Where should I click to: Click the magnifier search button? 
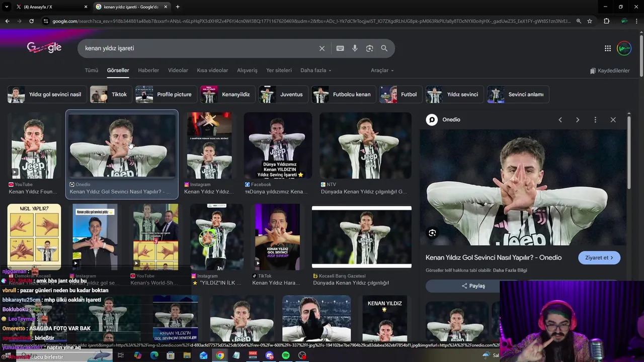384,48
